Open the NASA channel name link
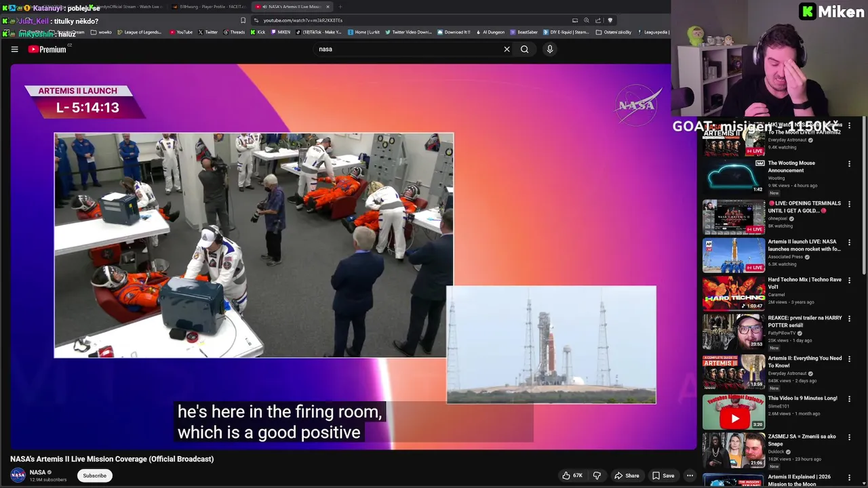The width and height of the screenshot is (868, 488). [37, 472]
